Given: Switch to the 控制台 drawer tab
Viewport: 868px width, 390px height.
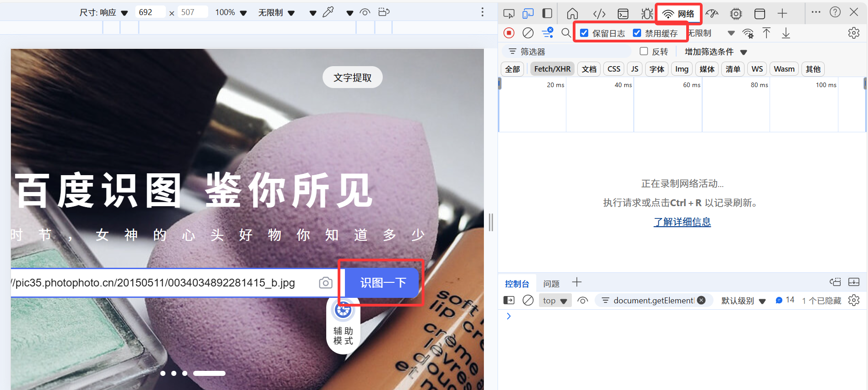Looking at the screenshot, I should tap(517, 284).
